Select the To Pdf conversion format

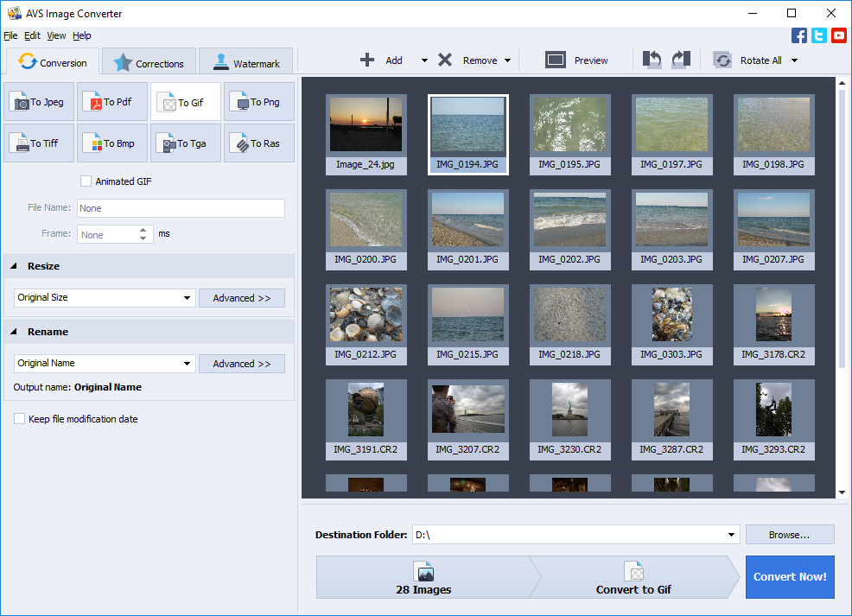[x=111, y=101]
